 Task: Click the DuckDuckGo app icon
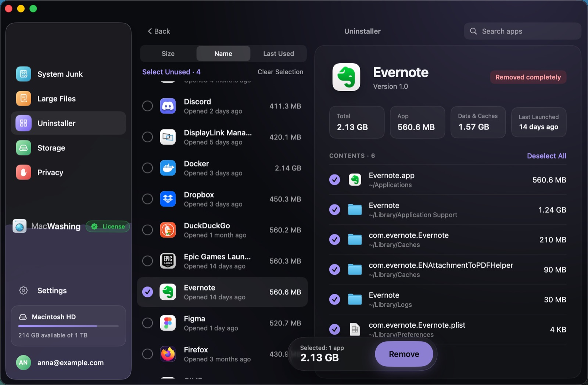point(168,230)
